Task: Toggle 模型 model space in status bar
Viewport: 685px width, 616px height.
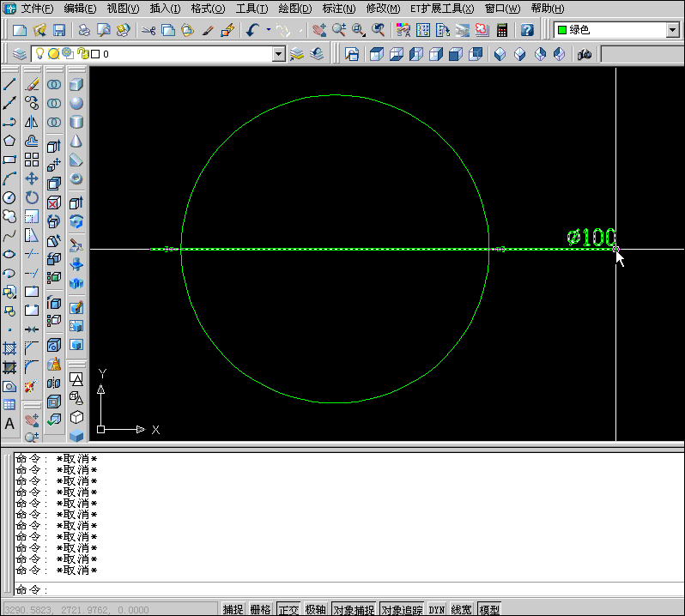Action: coord(489,609)
